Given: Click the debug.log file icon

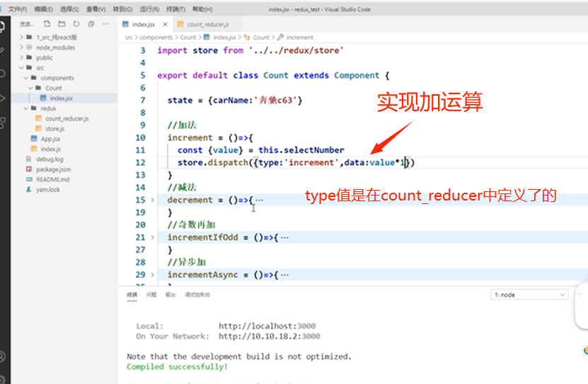Looking at the screenshot, I should pos(28,159).
